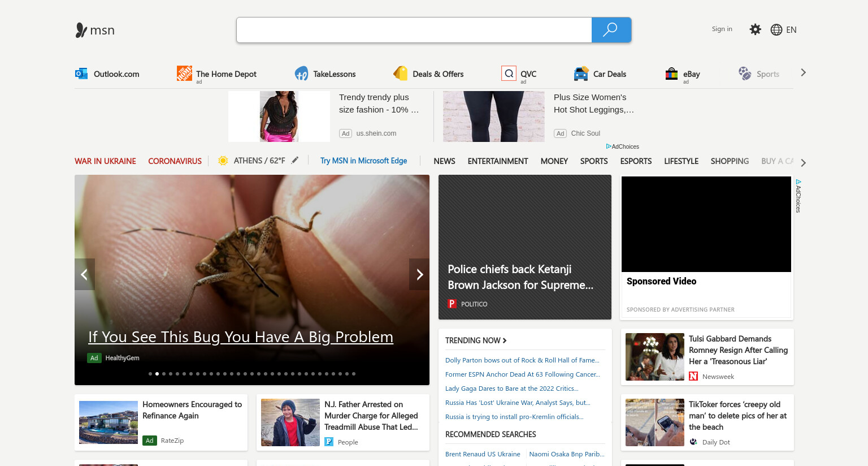Open Outlook.com shortcut icon
868x466 pixels.
point(81,74)
